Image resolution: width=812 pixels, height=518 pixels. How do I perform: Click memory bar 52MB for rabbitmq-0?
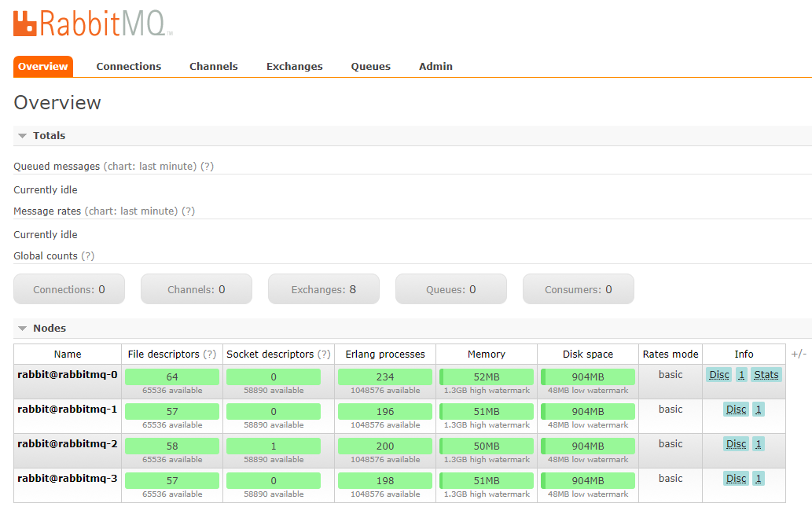[x=487, y=377]
